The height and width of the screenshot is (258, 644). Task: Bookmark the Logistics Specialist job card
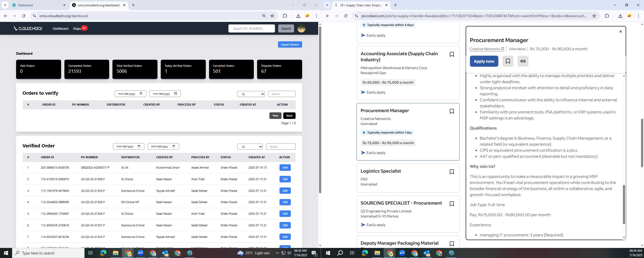(452, 172)
